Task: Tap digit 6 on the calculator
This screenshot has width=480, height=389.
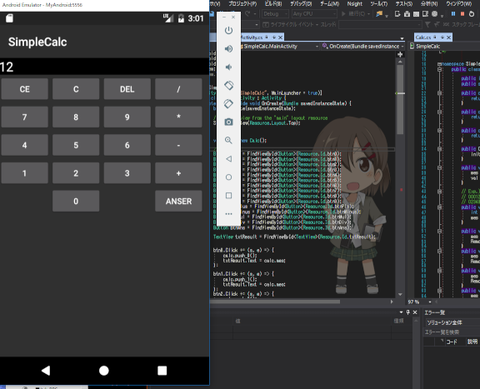Action: point(127,145)
